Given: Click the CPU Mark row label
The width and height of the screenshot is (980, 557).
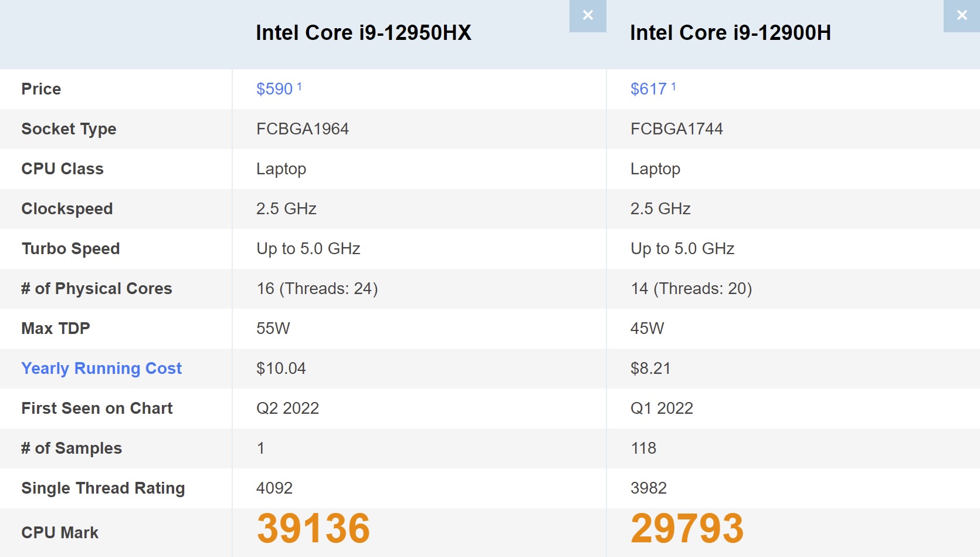Looking at the screenshot, I should 60,532.
